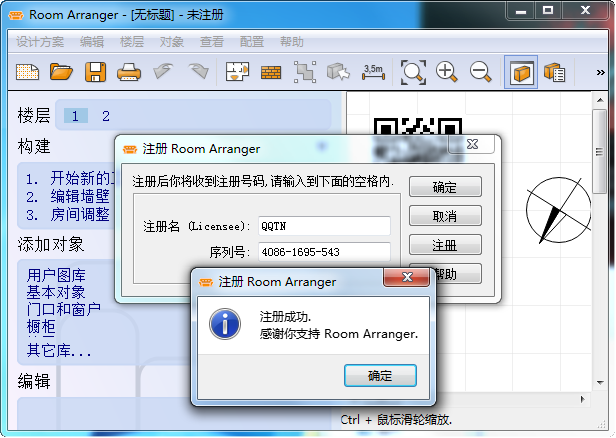Expand the toolbar overflow chevron
Image resolution: width=616 pixels, height=438 pixels.
pos(600,71)
